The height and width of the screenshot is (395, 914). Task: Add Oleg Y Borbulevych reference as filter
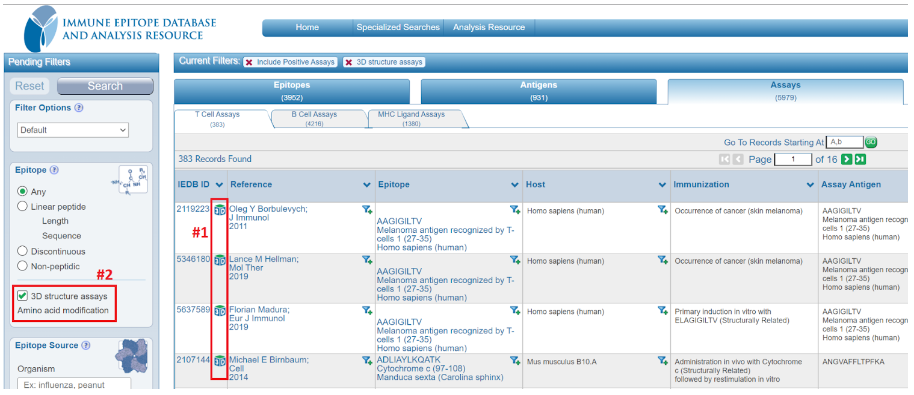click(x=367, y=210)
